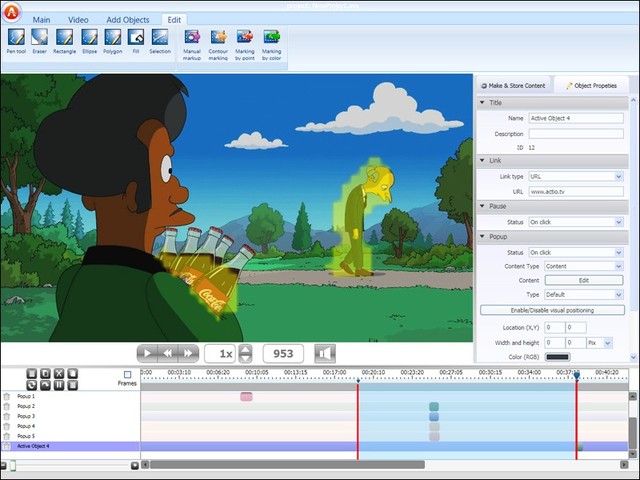Viewport: 640px width, 480px height.
Task: Switch to Object Properties tab
Action: point(591,86)
